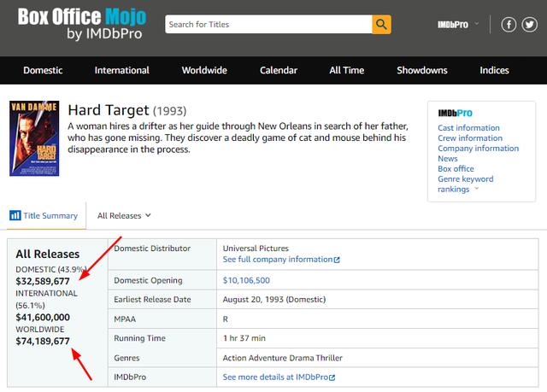Click the domestic total $32,589,677
Screen dimensions: 547x392
pos(43,281)
